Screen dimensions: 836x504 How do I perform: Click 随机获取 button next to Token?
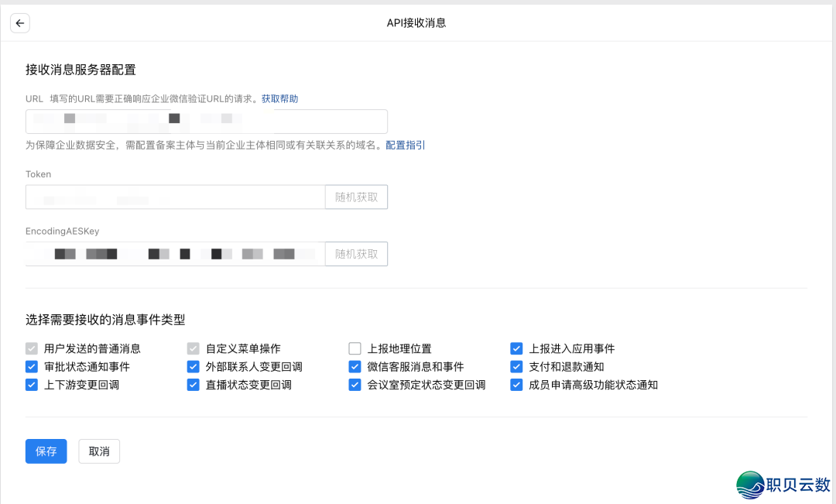pyautogui.click(x=356, y=197)
